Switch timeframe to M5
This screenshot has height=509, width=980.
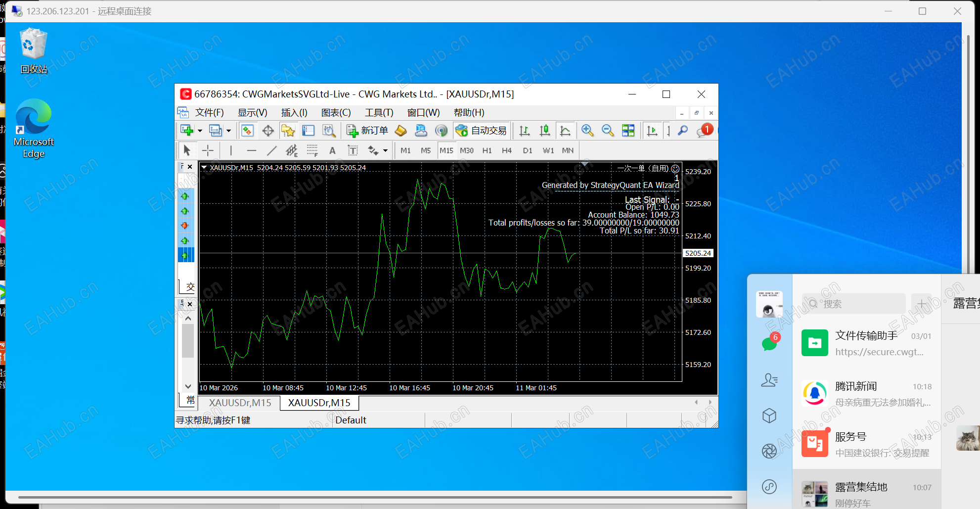tap(426, 150)
